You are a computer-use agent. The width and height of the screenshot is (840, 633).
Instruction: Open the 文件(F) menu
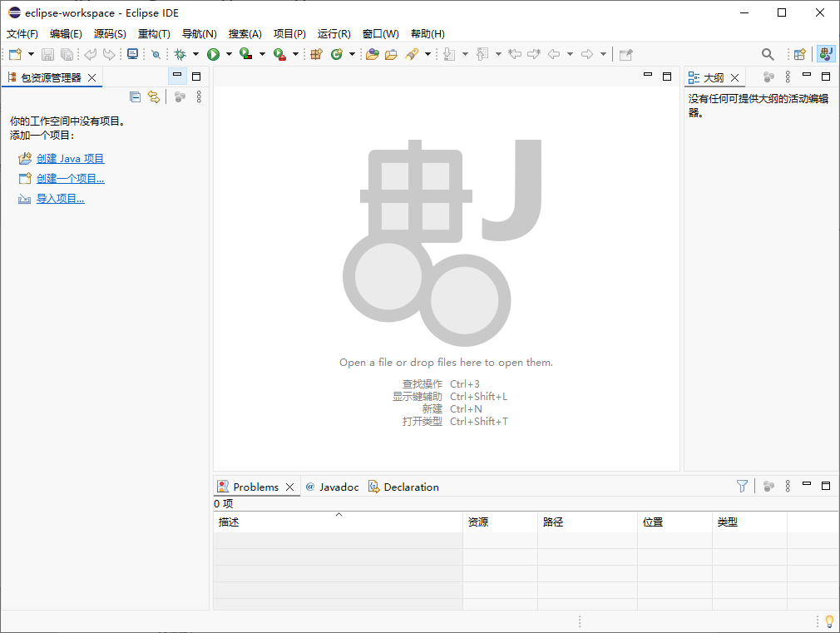pos(22,34)
